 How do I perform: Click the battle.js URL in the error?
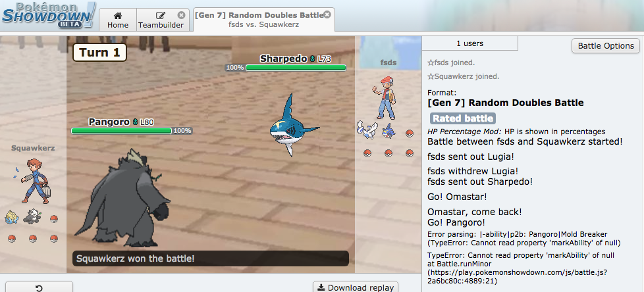tap(518, 276)
